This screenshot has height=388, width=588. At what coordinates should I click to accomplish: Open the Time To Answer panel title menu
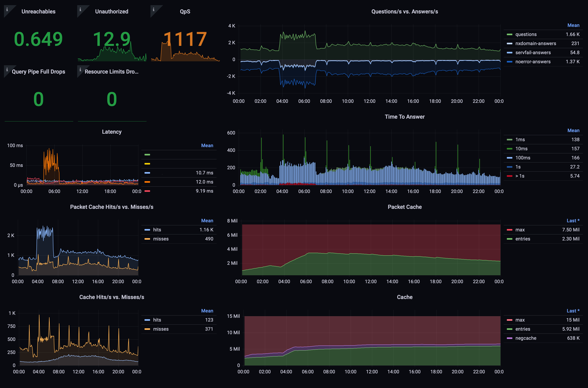coord(404,117)
